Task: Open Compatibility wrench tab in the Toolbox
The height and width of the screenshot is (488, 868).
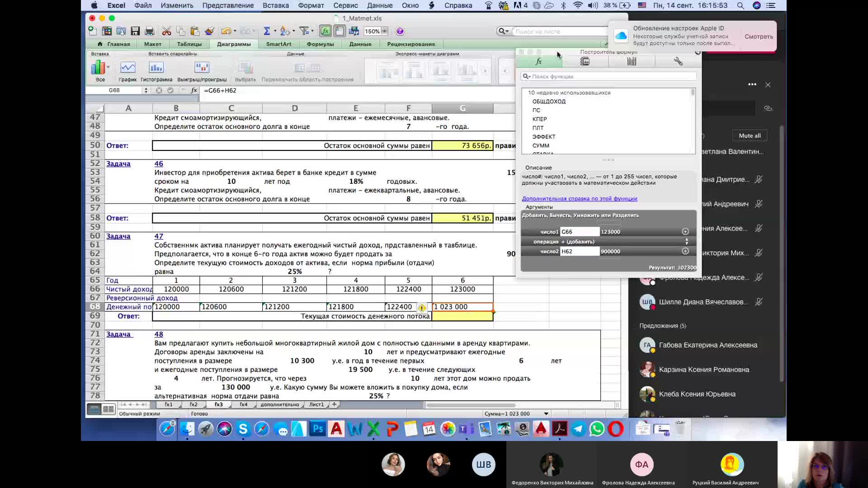Action: coord(678,61)
